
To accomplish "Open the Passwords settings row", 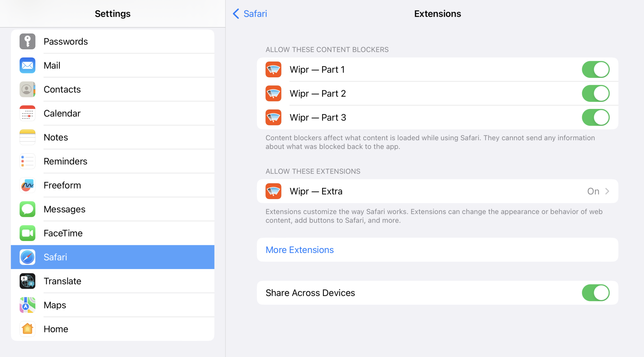I will coord(113,42).
